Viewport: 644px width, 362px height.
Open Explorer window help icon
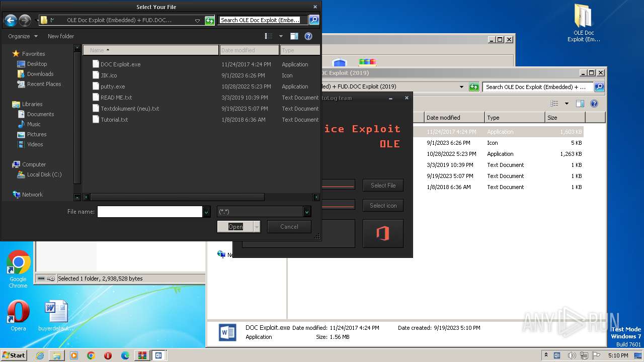point(594,104)
